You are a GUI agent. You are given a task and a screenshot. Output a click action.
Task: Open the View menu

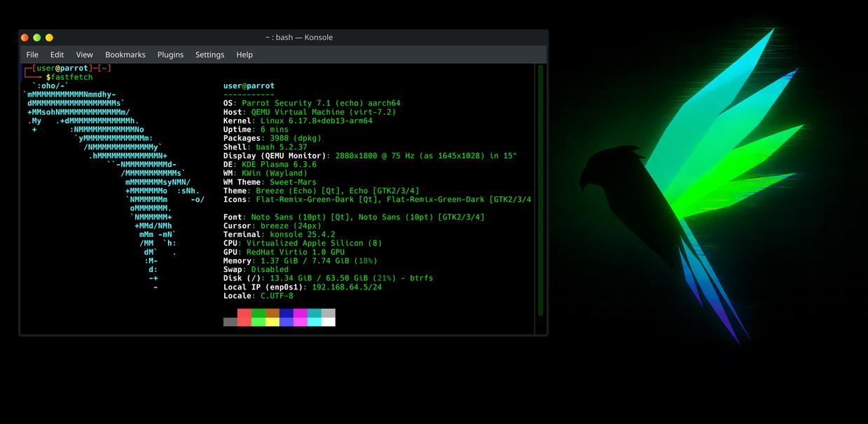coord(84,55)
